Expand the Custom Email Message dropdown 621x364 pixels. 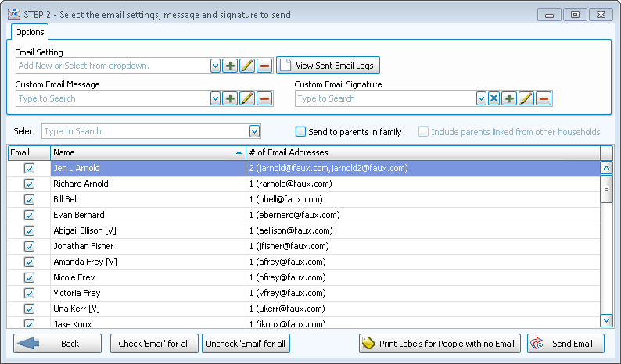(x=215, y=98)
